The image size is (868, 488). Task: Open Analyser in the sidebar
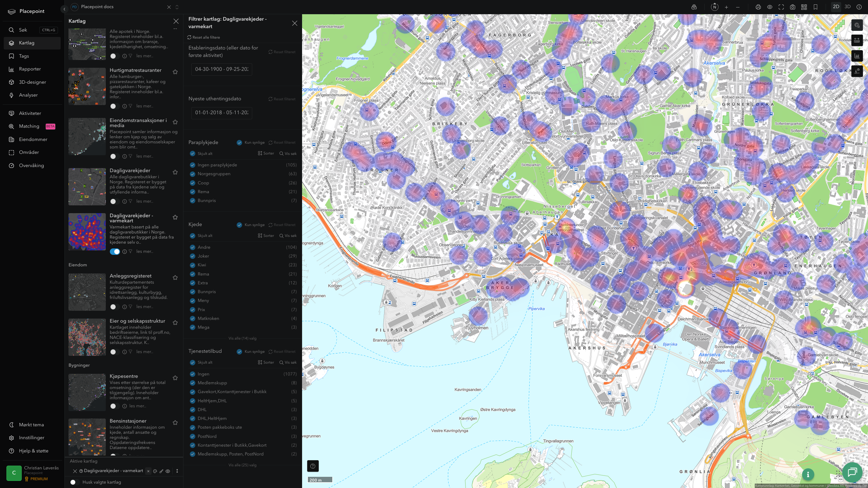[x=32, y=95]
